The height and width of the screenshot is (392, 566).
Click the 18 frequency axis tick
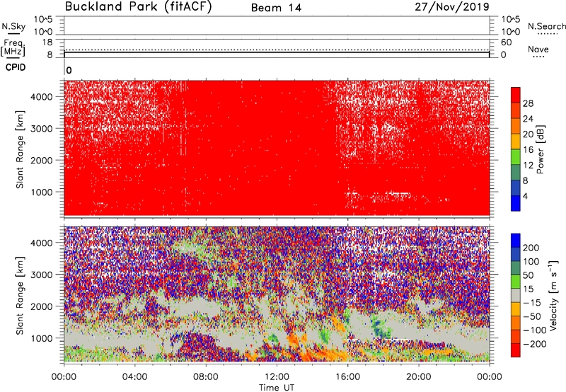(47, 42)
